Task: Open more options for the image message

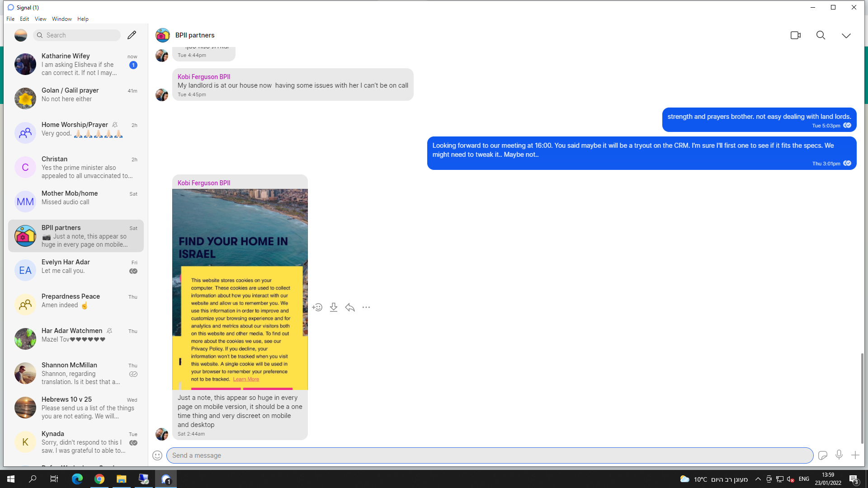Action: [366, 307]
